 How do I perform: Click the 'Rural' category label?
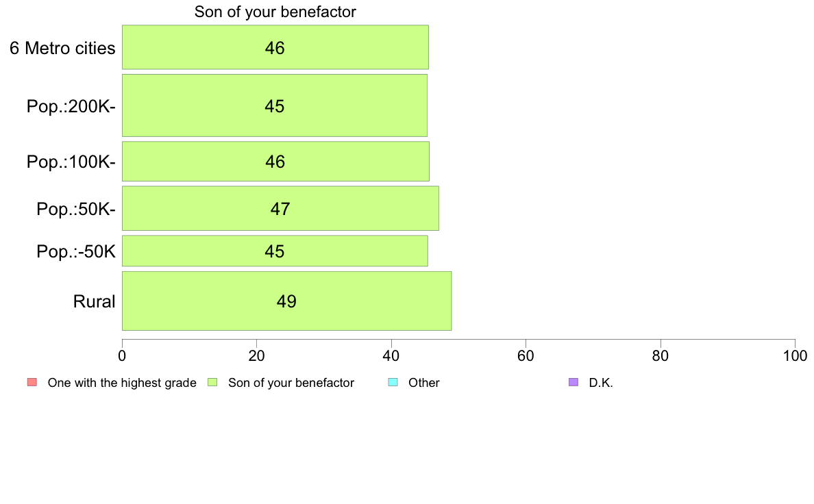pyautogui.click(x=94, y=301)
